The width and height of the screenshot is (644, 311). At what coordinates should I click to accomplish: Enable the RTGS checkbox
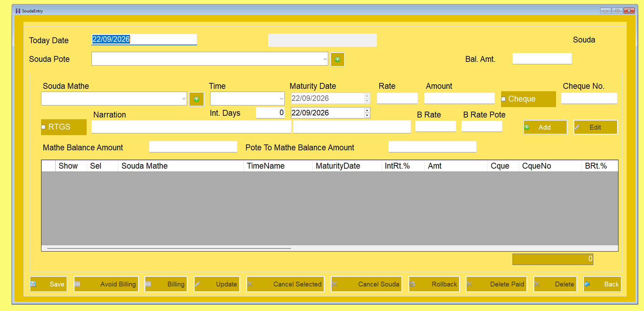coord(43,127)
